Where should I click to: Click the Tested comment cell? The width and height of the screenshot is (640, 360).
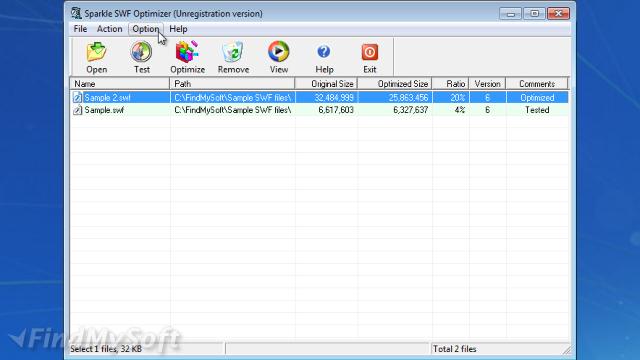pyautogui.click(x=537, y=110)
